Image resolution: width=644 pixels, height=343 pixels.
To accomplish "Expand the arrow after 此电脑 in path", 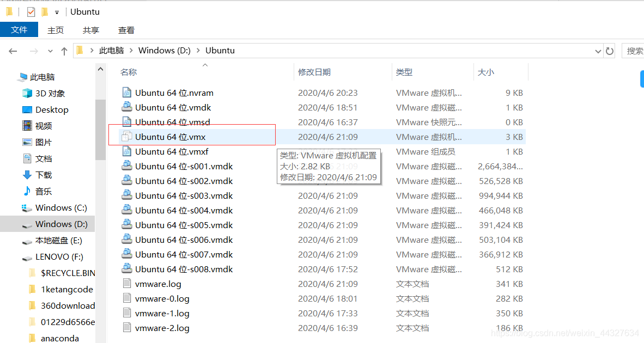I will click(x=131, y=51).
